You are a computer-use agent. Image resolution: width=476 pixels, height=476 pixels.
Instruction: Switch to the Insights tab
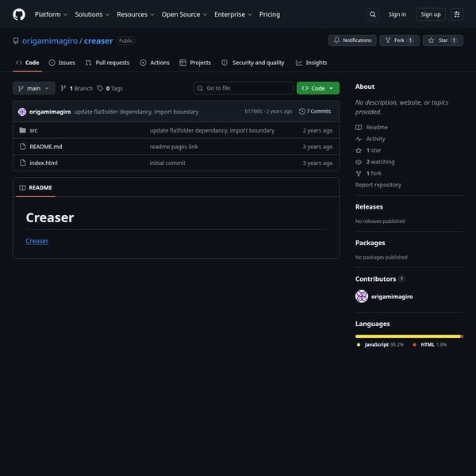(312, 63)
